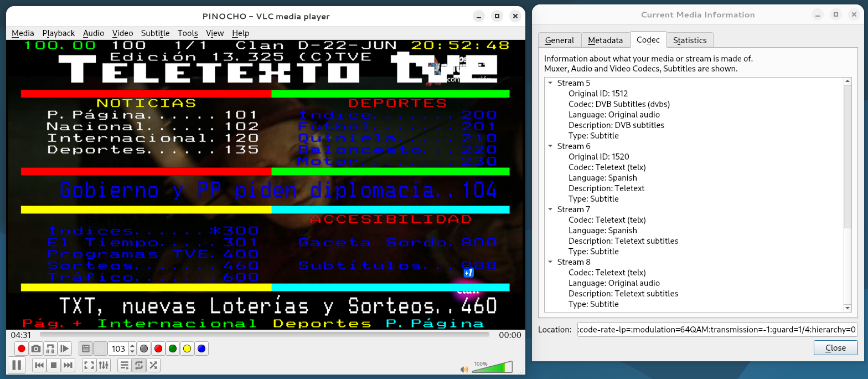Select the Codec tab
The width and height of the screenshot is (868, 379).
[x=648, y=40]
